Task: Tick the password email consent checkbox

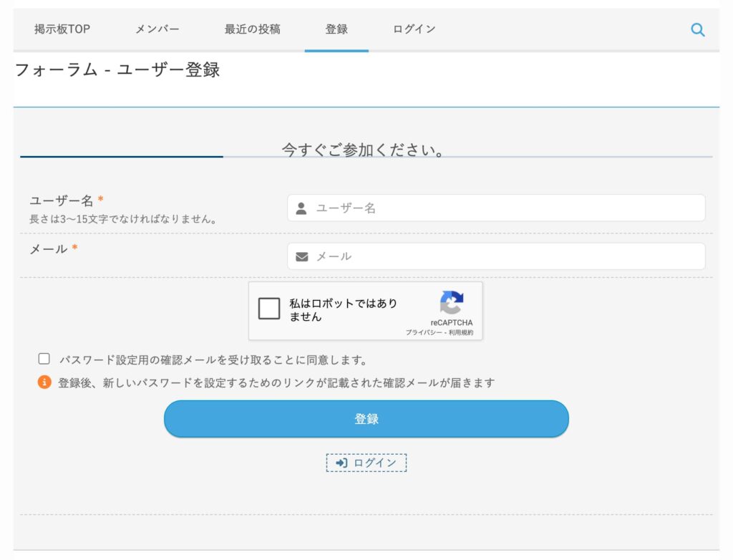Action: (44, 359)
